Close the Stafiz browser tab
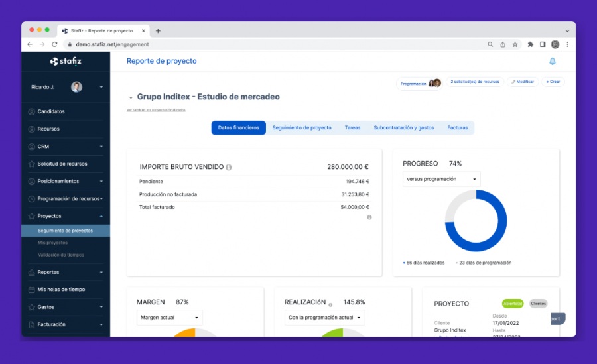 click(143, 31)
